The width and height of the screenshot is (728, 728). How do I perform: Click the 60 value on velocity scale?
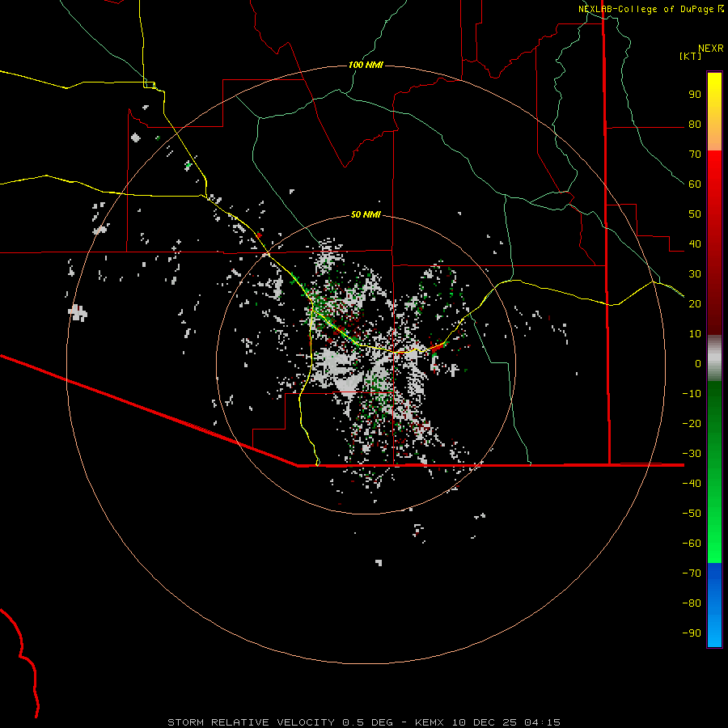695,184
